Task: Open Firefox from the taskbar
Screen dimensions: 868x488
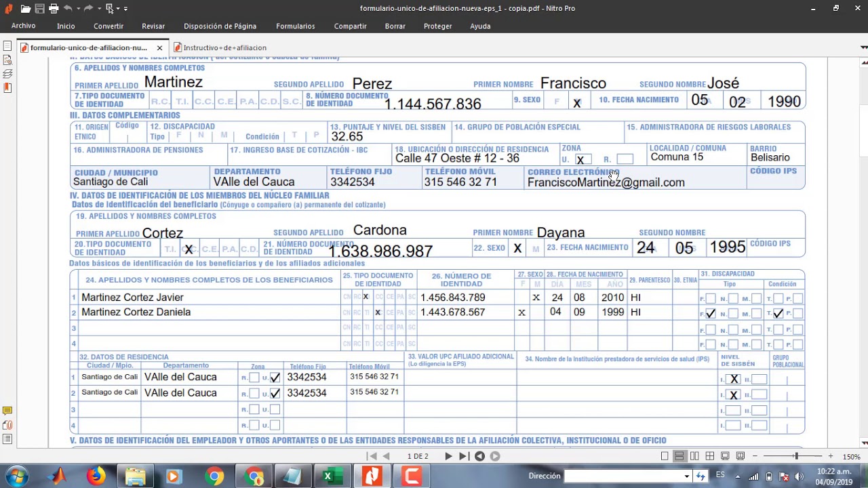Action: click(96, 476)
